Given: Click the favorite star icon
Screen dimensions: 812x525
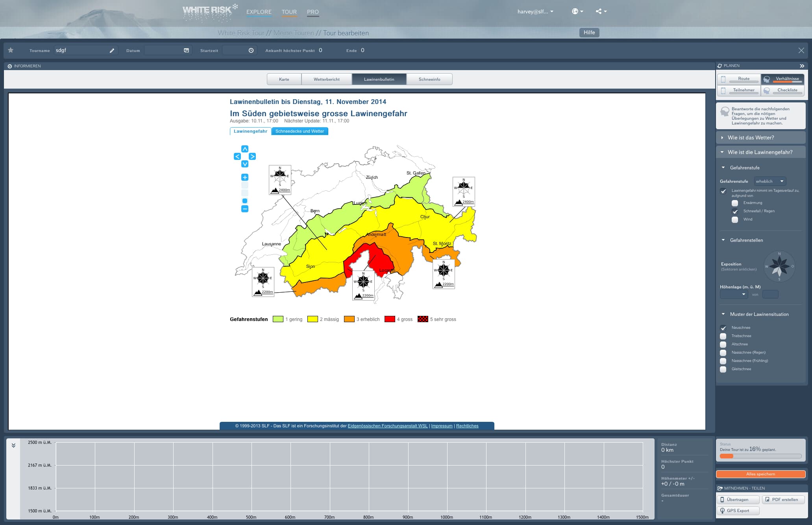Looking at the screenshot, I should coord(11,50).
